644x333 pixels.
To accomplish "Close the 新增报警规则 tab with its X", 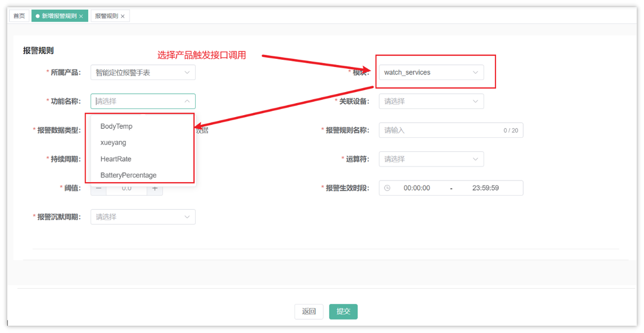I will pos(81,17).
